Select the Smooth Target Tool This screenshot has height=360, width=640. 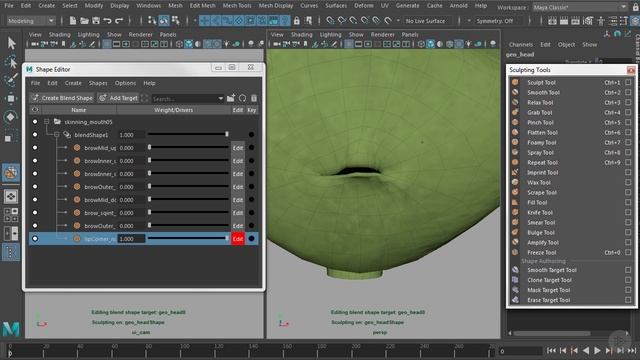click(x=551, y=270)
